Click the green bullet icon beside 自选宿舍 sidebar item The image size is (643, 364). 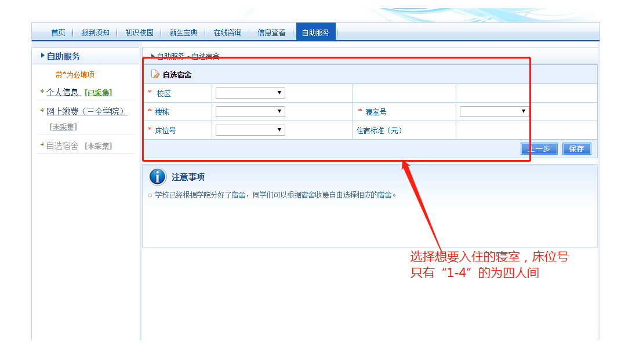pos(42,145)
